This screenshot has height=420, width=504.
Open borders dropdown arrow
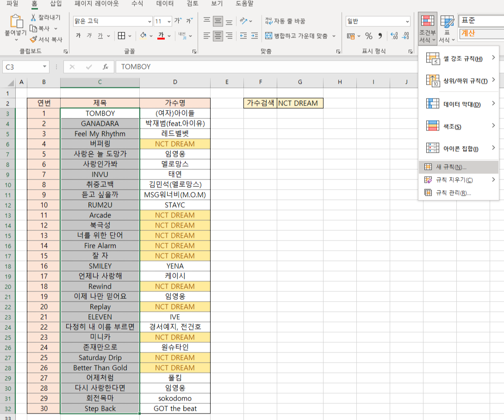130,36
